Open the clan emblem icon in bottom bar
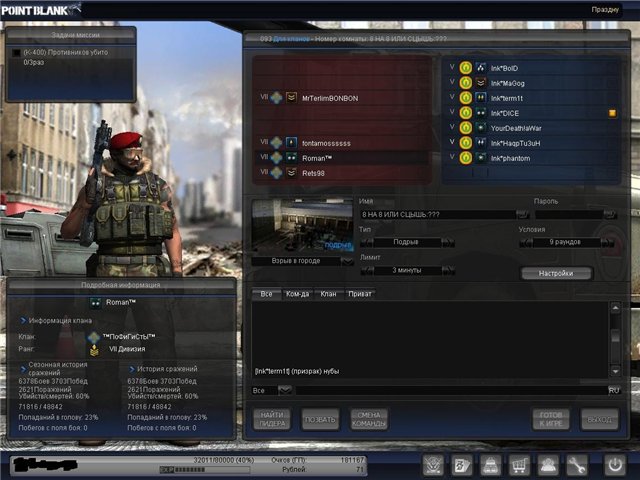 [433, 465]
